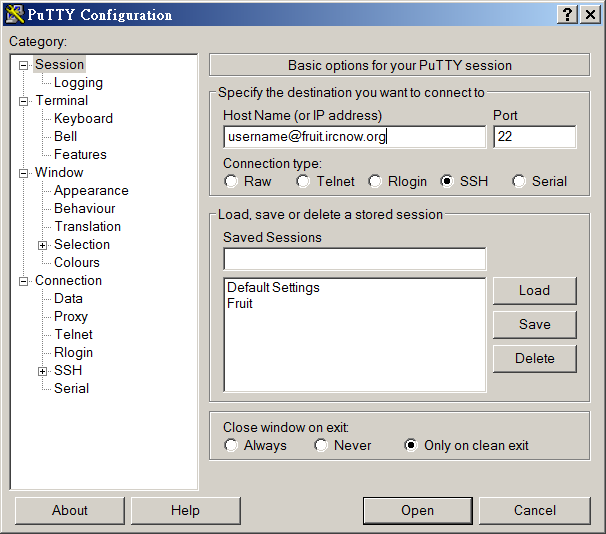Expand the SSH tree node in Category

pos(43,371)
